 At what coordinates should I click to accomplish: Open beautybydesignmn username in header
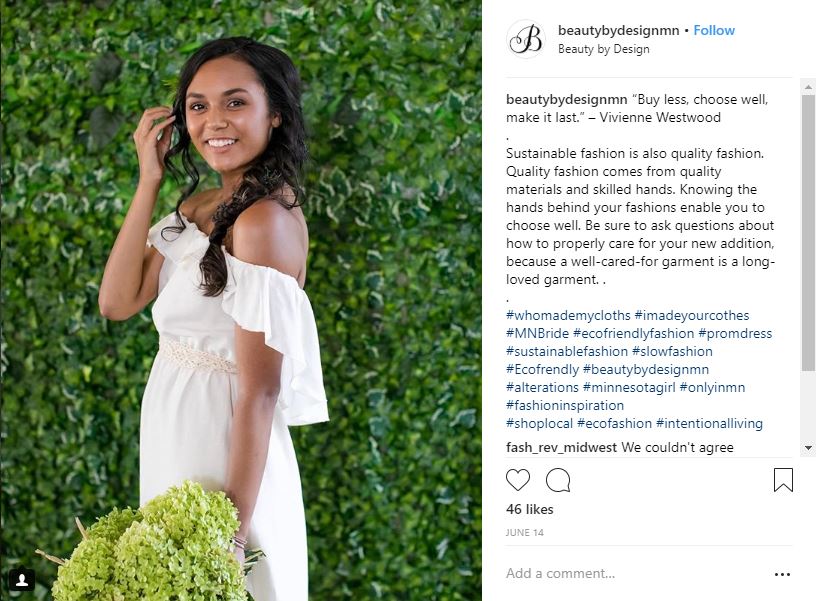(618, 30)
